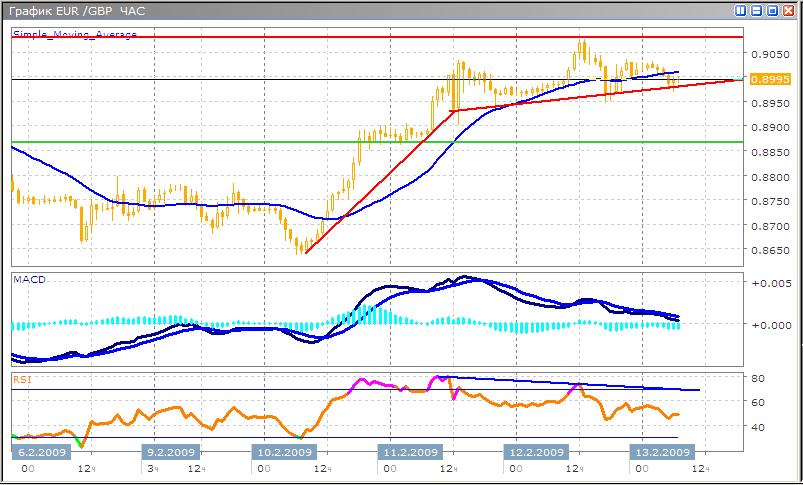Close the EUR/GBP chart window
803x485 pixels.
[x=788, y=10]
